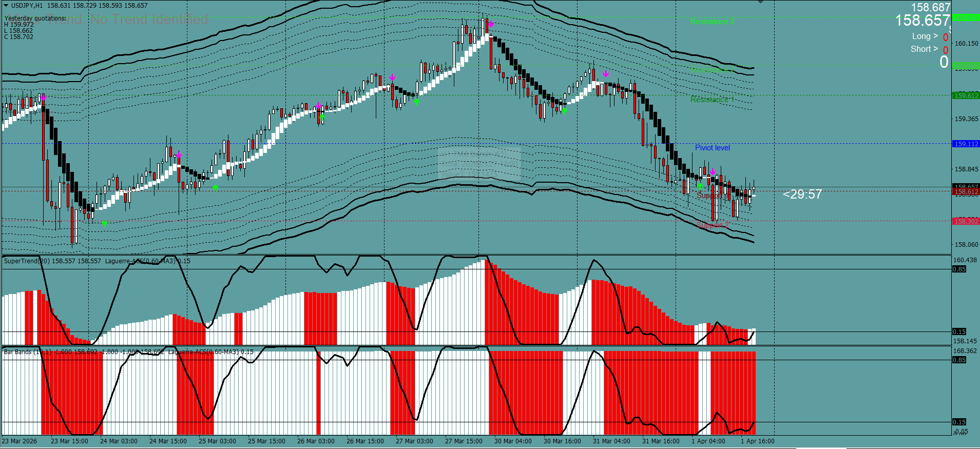Click the magenta down arrow at the chart's highest peak
The image size is (980, 449).
pyautogui.click(x=491, y=24)
